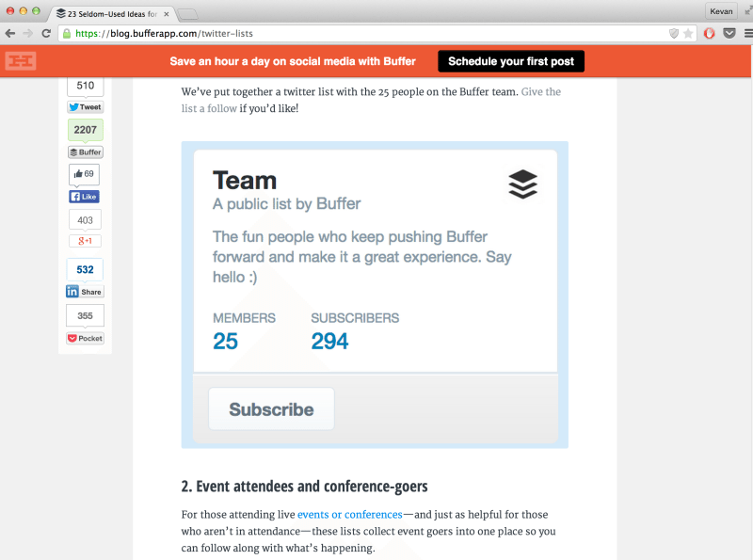Click the browser back navigation arrow

click(10, 31)
